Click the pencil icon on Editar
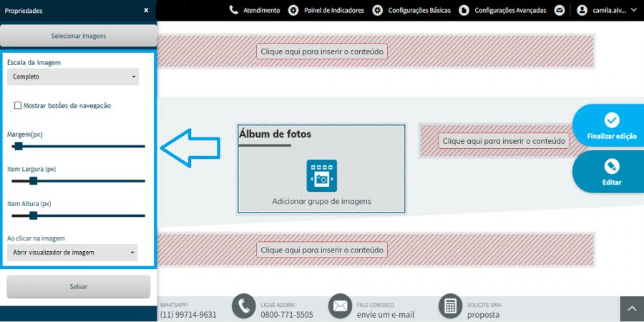The height and width of the screenshot is (322, 644). [x=612, y=166]
